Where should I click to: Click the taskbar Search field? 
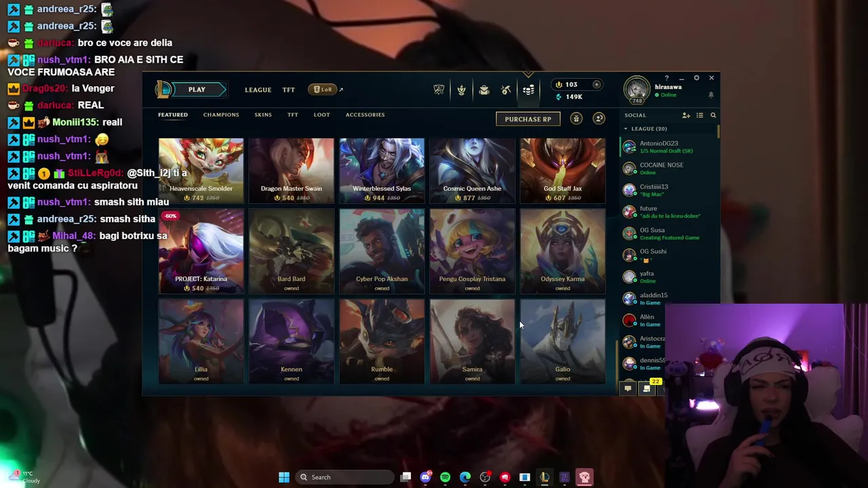point(344,477)
